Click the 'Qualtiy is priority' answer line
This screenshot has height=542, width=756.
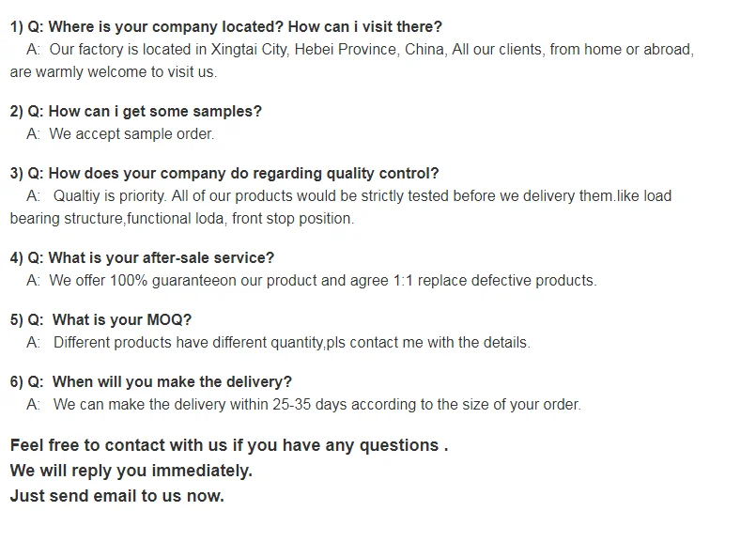pos(362,195)
